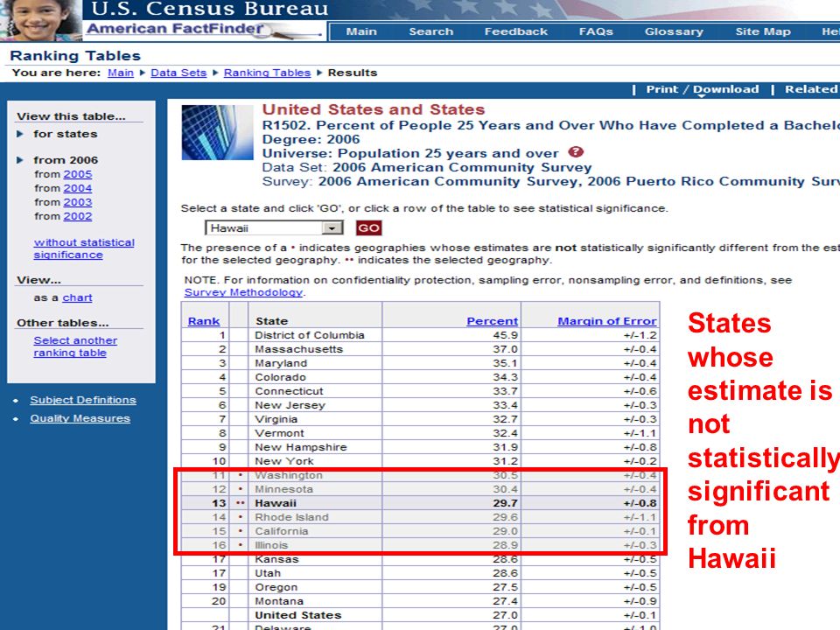Viewport: 840px width, 630px height.
Task: Select the Kansas row
Action: click(421, 559)
